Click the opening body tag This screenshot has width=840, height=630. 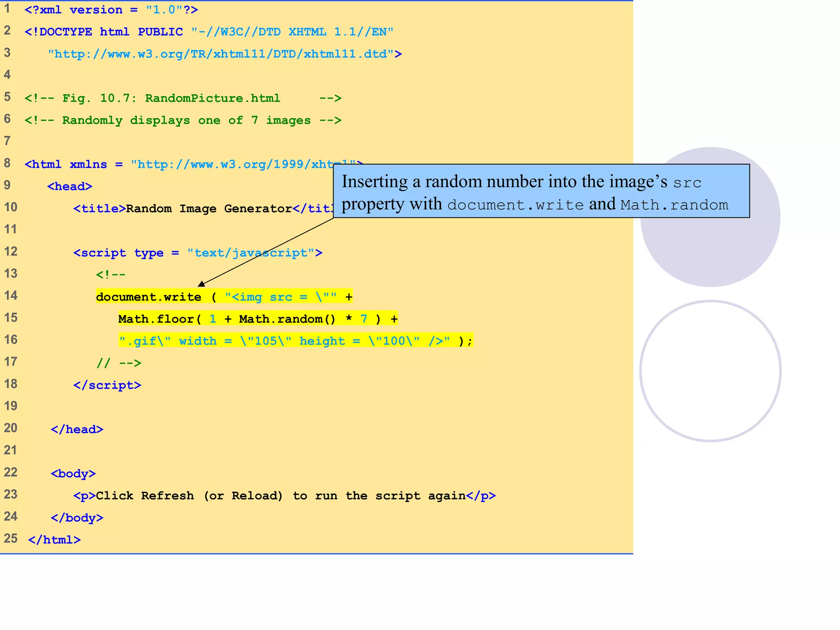pyautogui.click(x=73, y=474)
